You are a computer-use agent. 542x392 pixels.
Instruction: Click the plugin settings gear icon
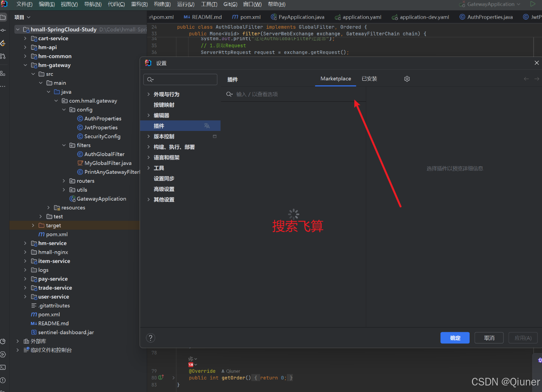click(x=407, y=79)
